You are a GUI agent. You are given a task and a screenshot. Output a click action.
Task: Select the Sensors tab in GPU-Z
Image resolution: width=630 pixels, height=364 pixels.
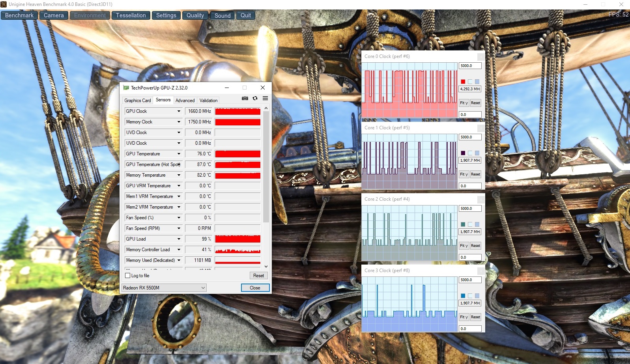pyautogui.click(x=163, y=100)
